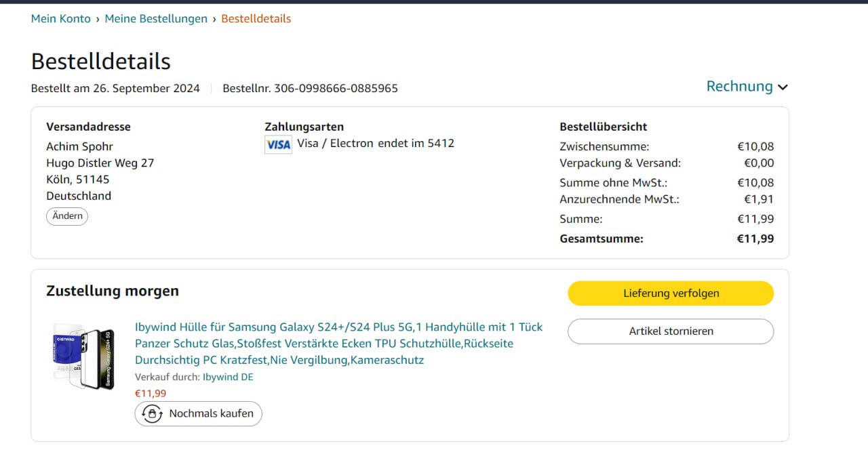Viewport: 868px width, 450px height.
Task: Click the chevron arrow beside Rechnung
Action: click(x=783, y=87)
